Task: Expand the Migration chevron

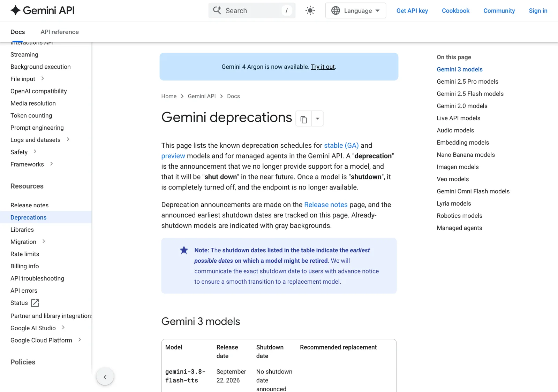Action: click(44, 241)
